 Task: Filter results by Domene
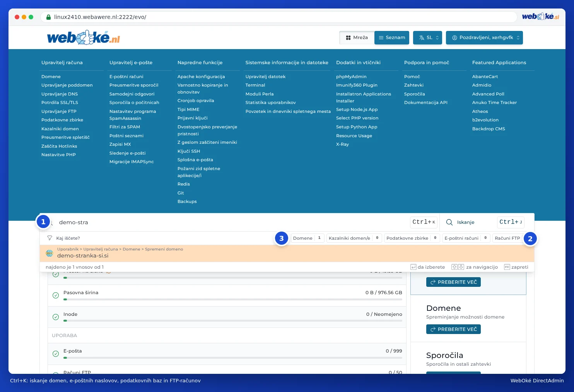[307, 238]
